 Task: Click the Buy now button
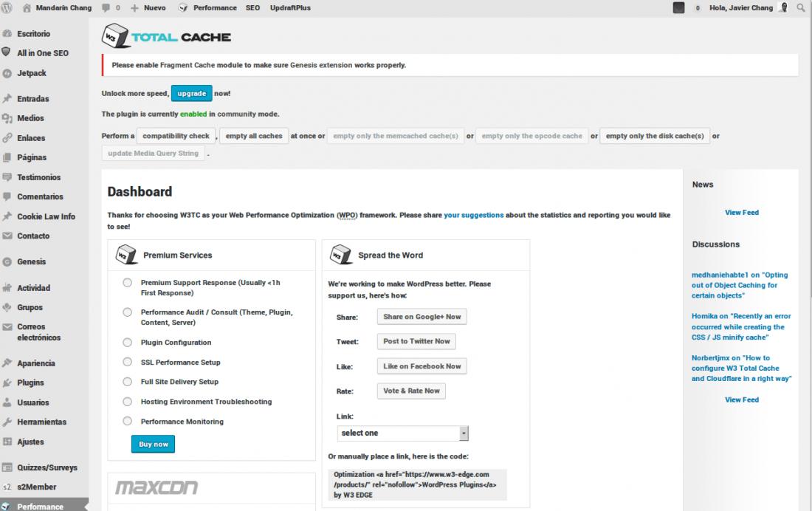click(154, 444)
